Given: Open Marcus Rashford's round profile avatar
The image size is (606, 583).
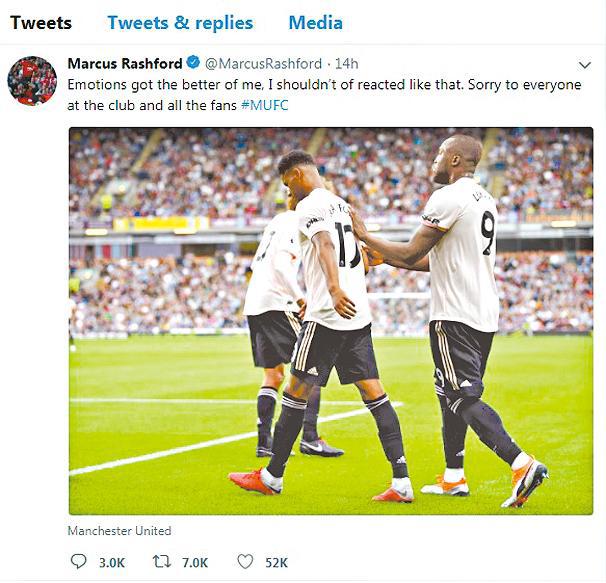Looking at the screenshot, I should click(x=32, y=81).
